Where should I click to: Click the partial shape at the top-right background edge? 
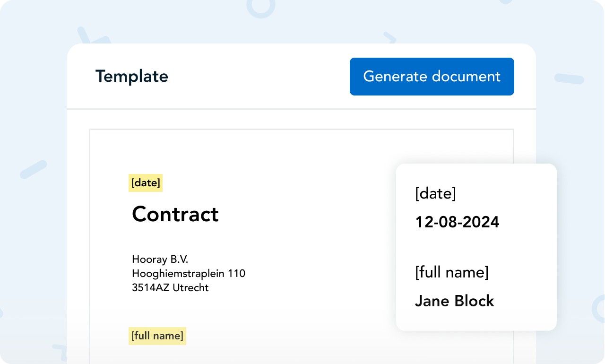click(506, 2)
